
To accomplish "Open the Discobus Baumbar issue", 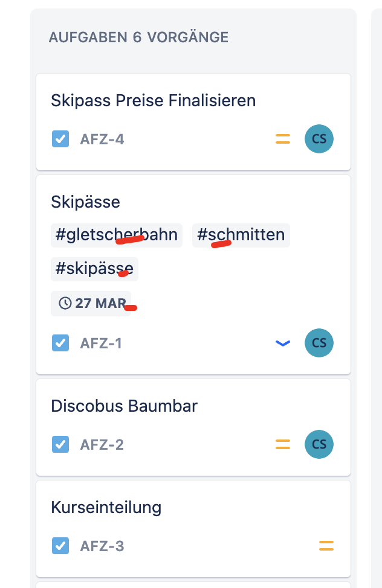I will 193,427.
